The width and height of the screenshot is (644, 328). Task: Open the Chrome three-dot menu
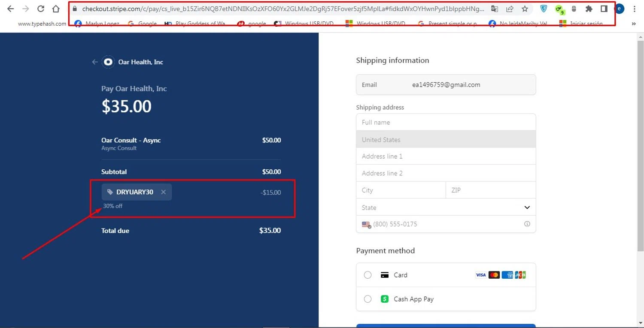(635, 9)
